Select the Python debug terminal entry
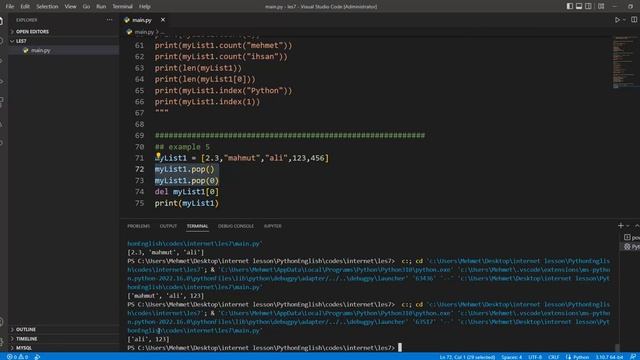This screenshot has height=360, width=640. point(631,247)
